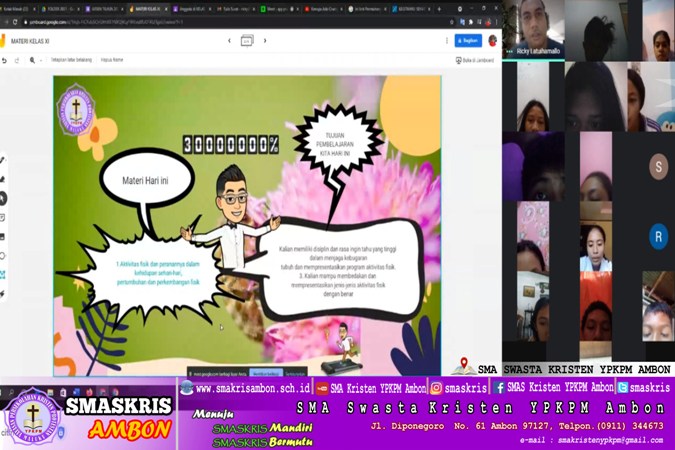
Task: Go to the next Jamboard frame
Action: coord(265,41)
